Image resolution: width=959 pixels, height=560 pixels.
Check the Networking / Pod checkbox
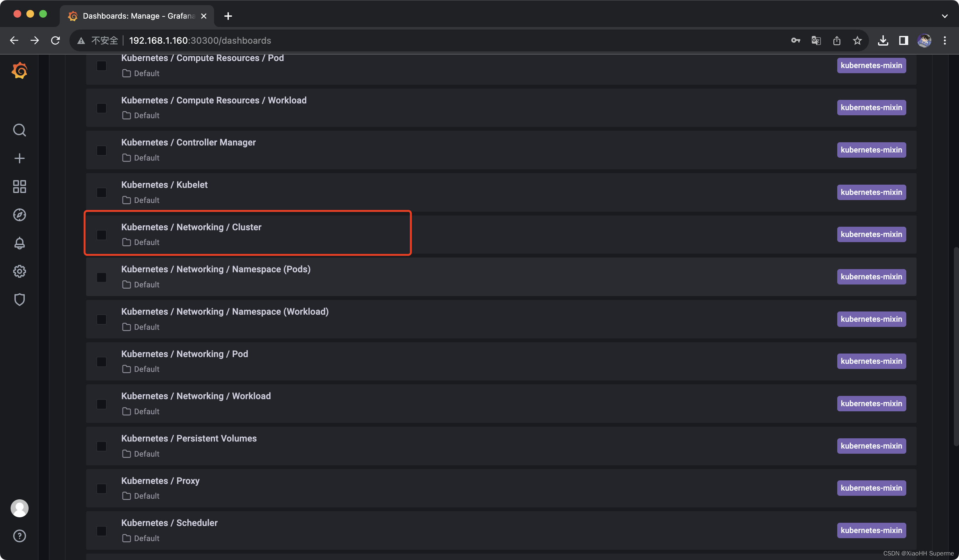point(101,362)
